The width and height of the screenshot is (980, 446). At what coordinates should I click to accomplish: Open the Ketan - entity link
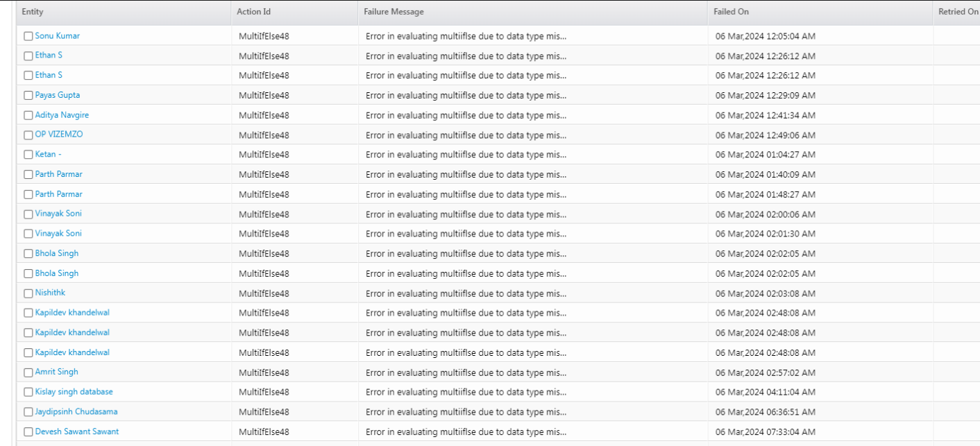point(48,155)
